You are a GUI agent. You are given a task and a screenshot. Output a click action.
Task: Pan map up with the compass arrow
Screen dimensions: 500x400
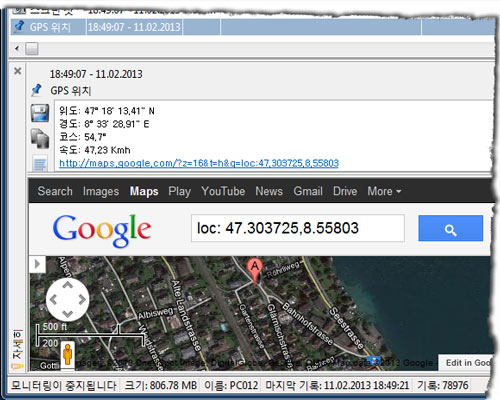point(68,285)
